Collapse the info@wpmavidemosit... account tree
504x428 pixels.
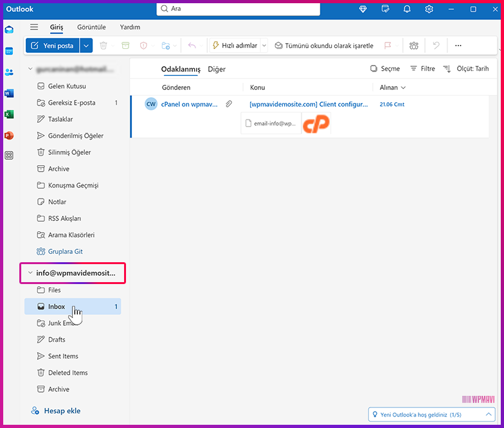30,272
